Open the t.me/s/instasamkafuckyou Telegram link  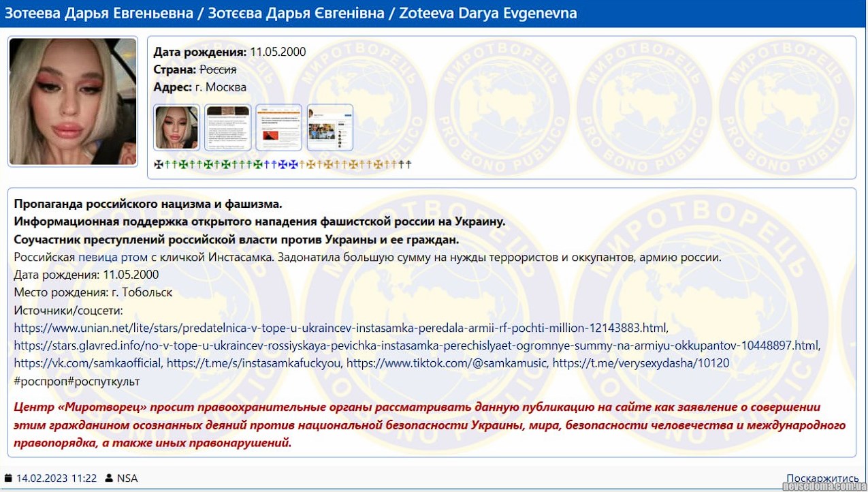click(x=253, y=363)
